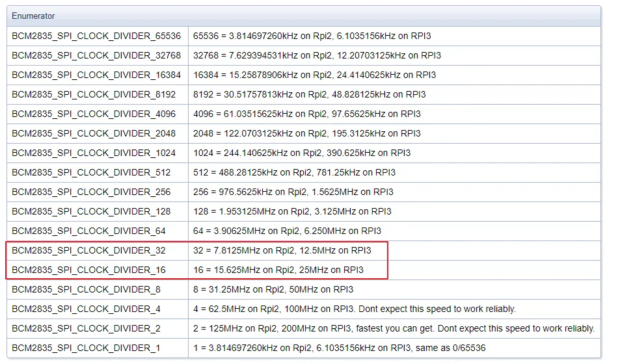Click description '2048 = 122.0703125kHz on Rpi2'
This screenshot has height=364, width=633.
click(307, 133)
